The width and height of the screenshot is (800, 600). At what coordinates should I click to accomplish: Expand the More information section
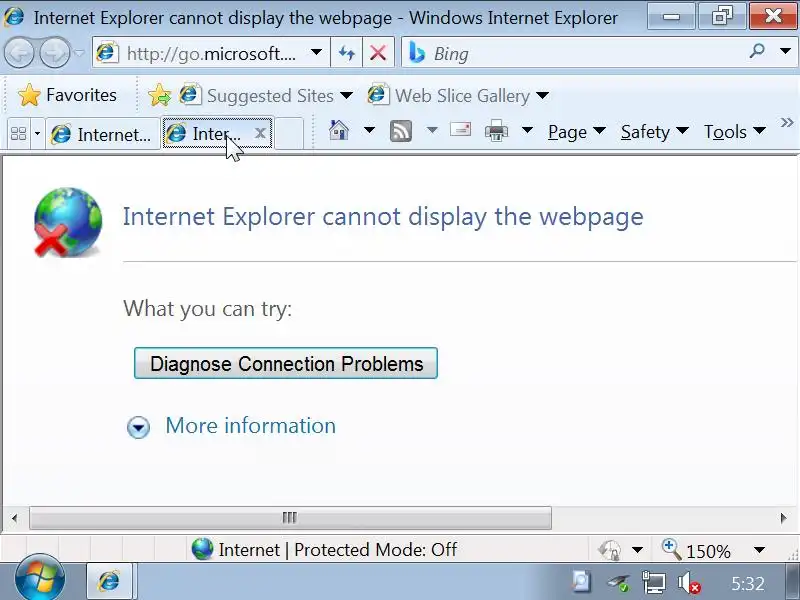click(138, 427)
